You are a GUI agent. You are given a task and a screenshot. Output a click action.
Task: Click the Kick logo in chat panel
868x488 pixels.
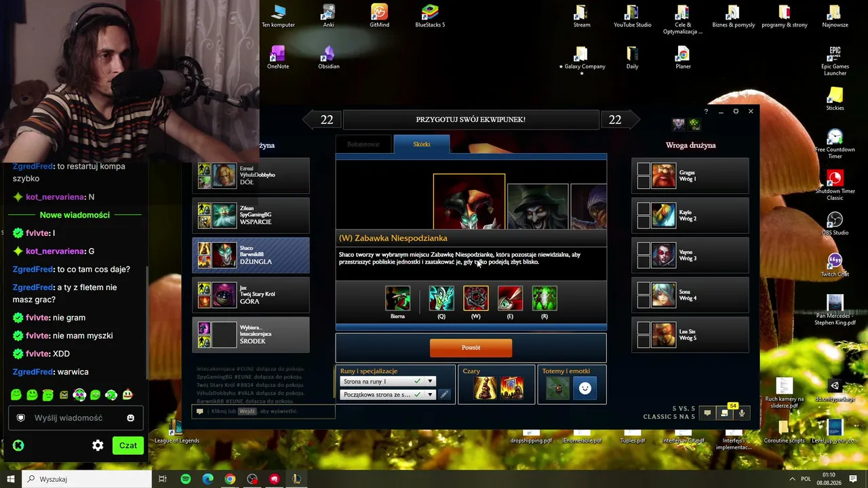click(18, 445)
